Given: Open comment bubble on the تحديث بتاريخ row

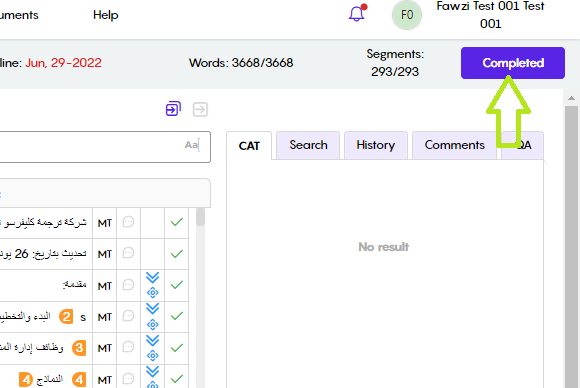Looking at the screenshot, I should pyautogui.click(x=128, y=253).
